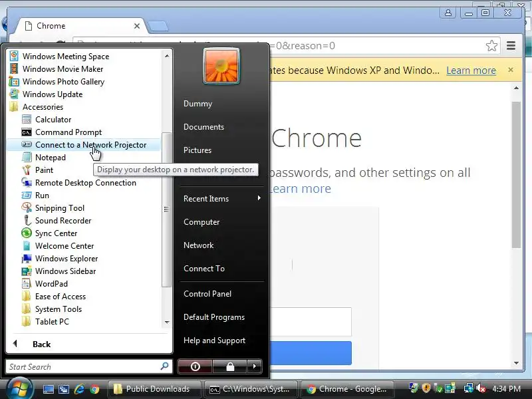
Task: Expand the System Tools folder
Action: pos(59,309)
